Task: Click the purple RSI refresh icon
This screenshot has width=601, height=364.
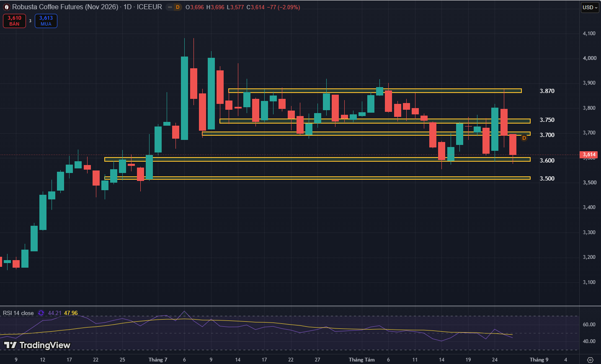Action: pyautogui.click(x=41, y=313)
